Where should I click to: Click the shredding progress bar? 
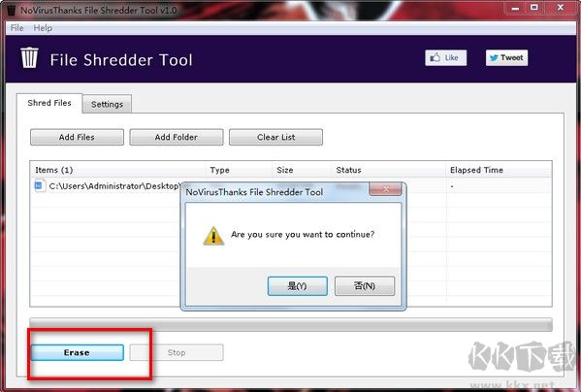point(291,325)
